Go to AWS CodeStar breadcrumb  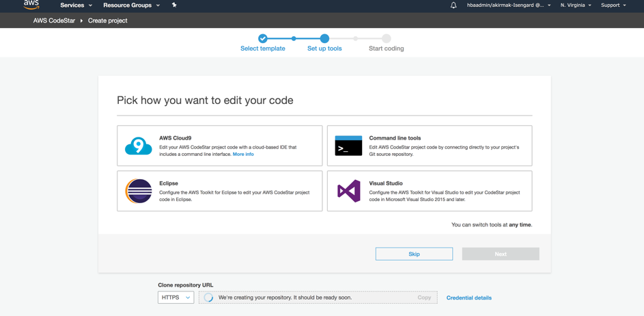[x=54, y=21]
